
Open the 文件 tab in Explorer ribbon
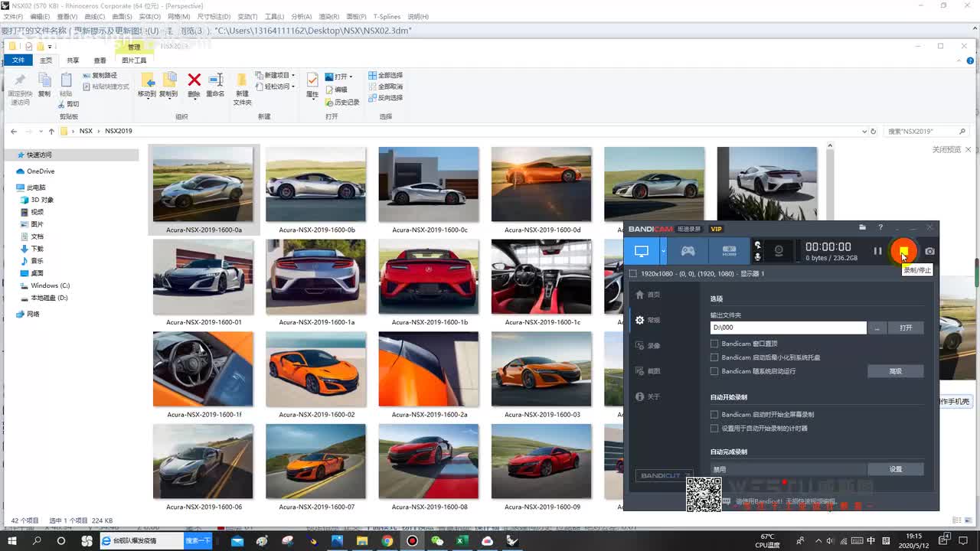(18, 60)
